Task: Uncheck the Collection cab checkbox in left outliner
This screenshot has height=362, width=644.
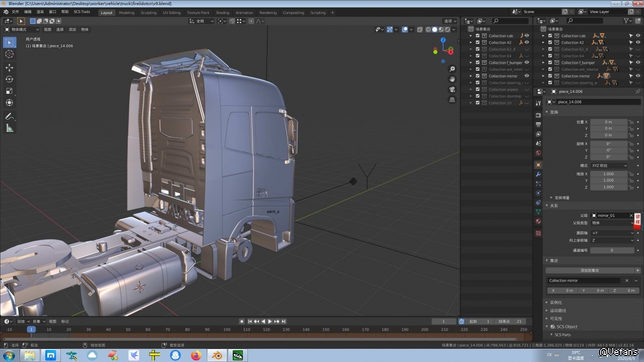Action: pyautogui.click(x=478, y=36)
